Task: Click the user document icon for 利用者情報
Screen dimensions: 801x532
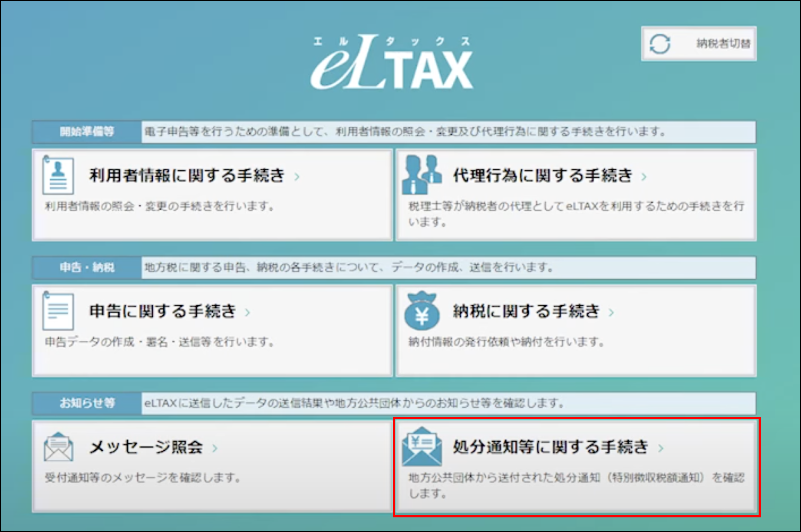Action: (58, 175)
